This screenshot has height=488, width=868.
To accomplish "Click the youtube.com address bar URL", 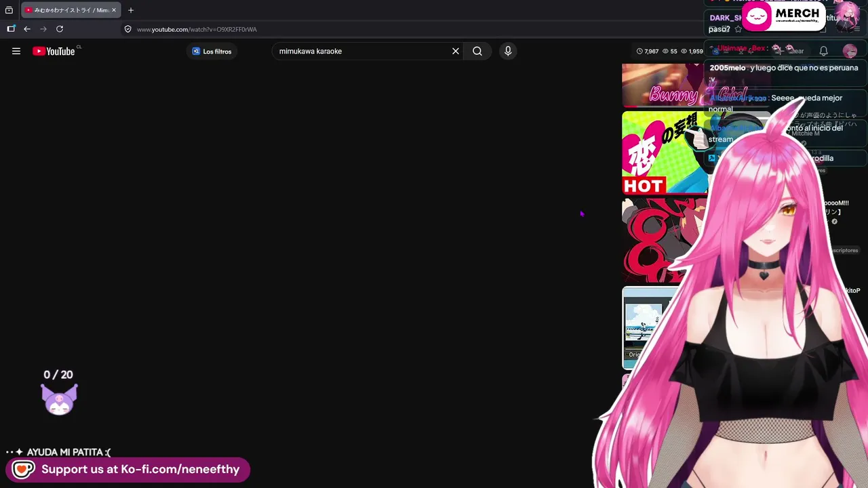I will (x=197, y=29).
